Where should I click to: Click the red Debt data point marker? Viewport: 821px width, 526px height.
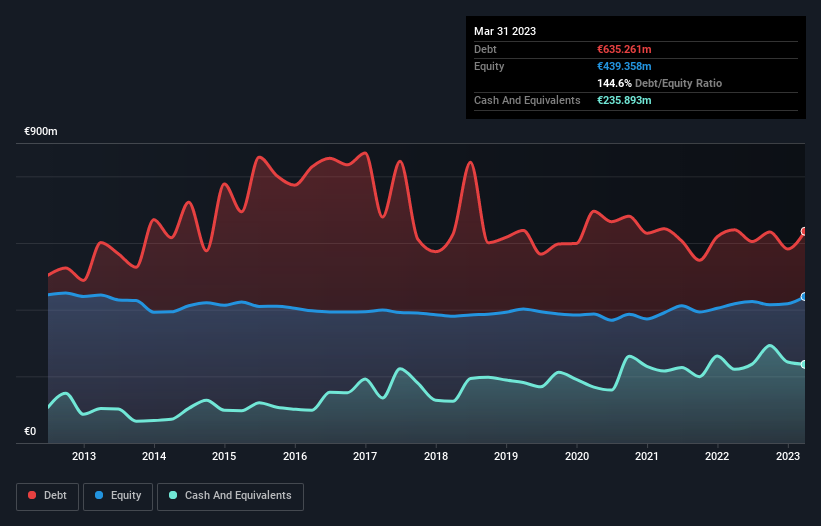click(804, 231)
